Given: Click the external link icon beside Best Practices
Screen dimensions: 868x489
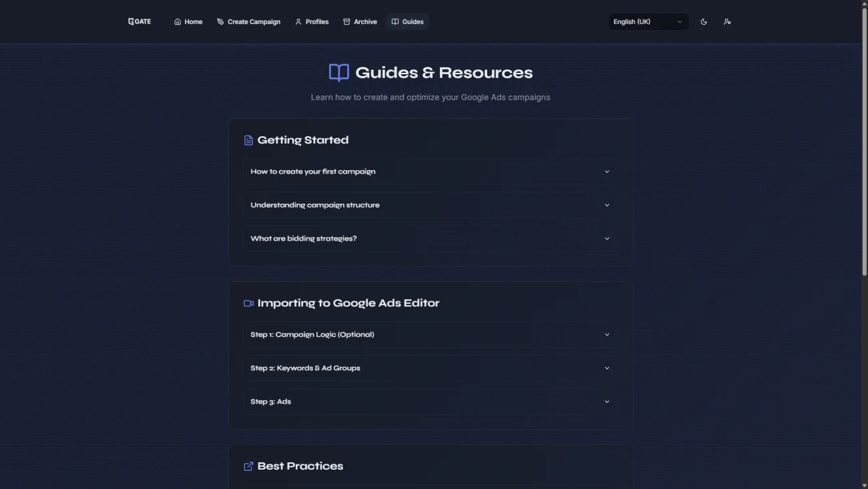Looking at the screenshot, I should (x=248, y=466).
